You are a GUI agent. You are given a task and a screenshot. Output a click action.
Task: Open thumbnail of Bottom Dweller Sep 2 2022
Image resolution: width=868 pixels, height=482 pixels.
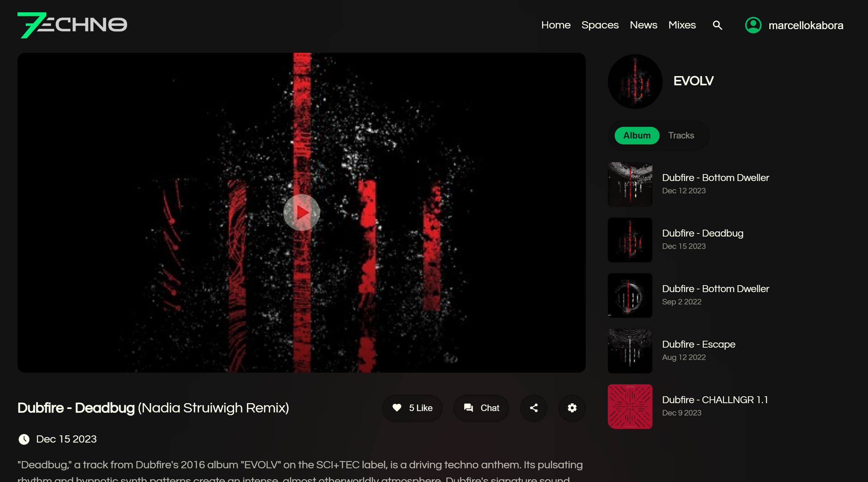point(630,295)
